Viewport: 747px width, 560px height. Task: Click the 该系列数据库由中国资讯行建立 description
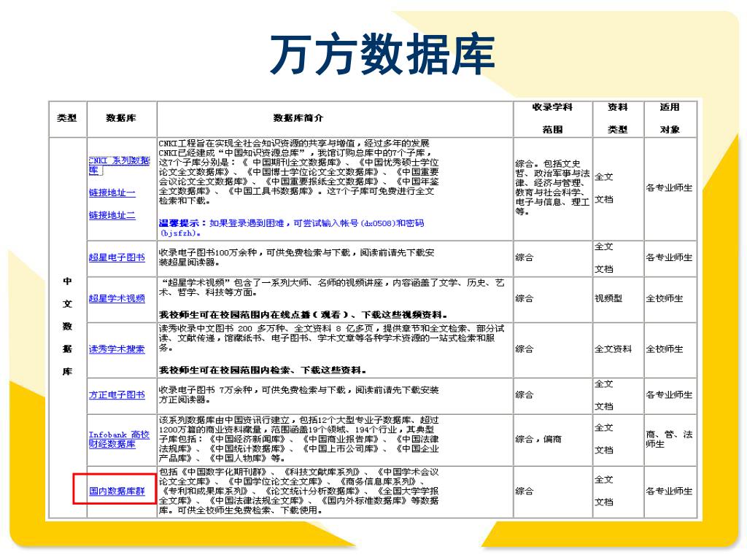click(x=298, y=439)
